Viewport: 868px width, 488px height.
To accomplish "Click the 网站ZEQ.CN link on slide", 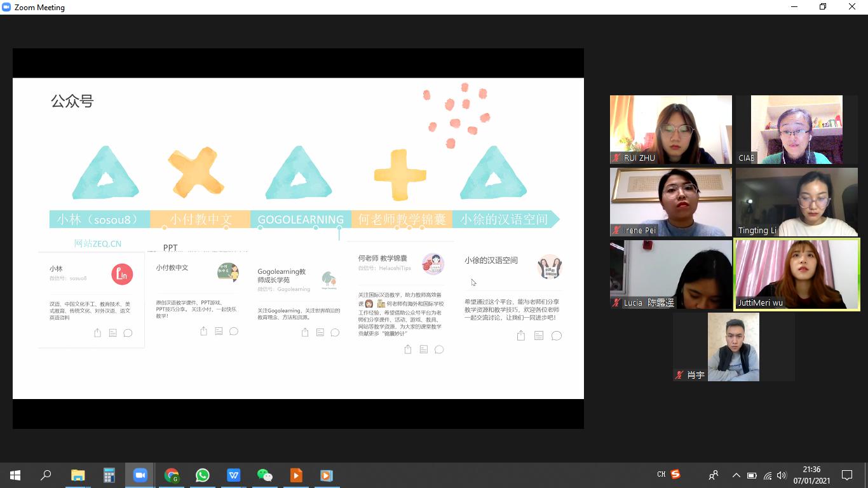I will 98,243.
